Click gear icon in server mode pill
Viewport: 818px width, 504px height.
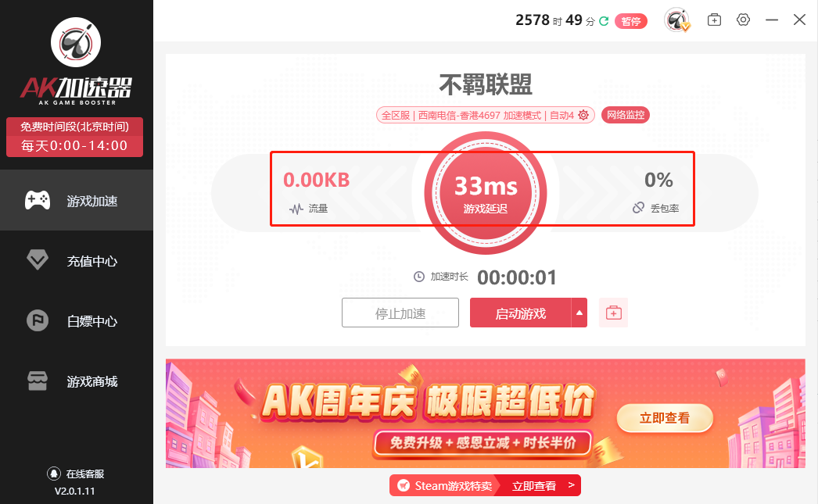(583, 115)
